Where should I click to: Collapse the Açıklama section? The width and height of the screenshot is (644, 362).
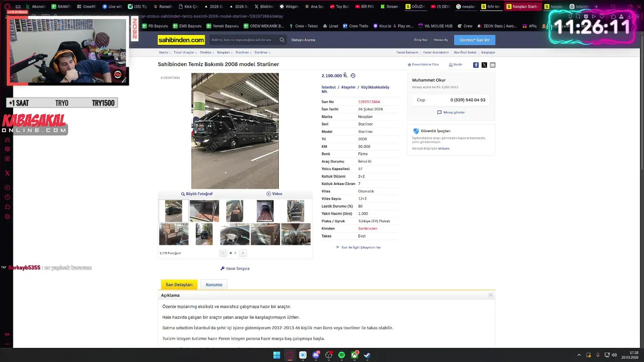(x=491, y=295)
